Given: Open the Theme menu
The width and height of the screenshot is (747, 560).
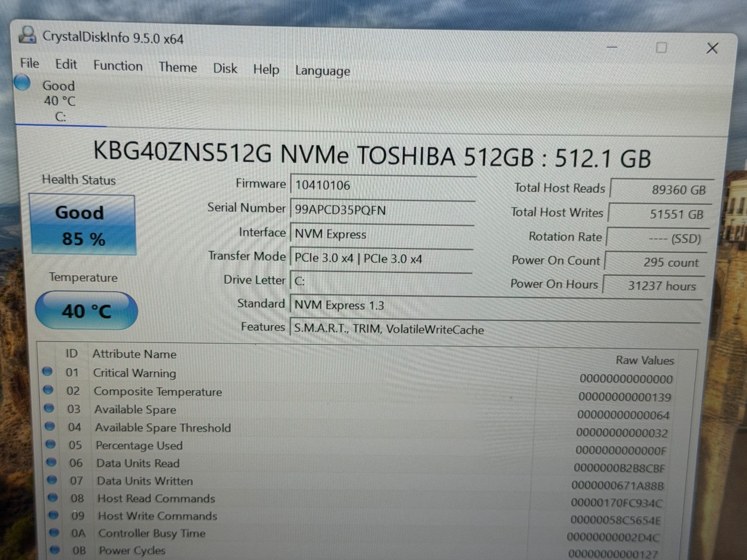Looking at the screenshot, I should point(177,67).
